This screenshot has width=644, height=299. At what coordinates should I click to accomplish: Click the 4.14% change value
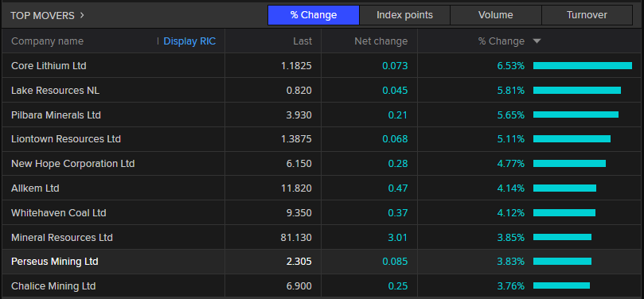point(511,188)
